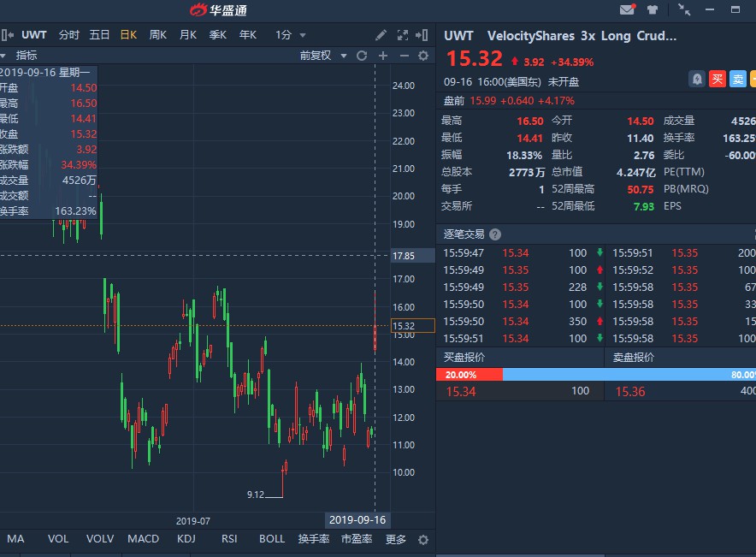Image resolution: width=756 pixels, height=557 pixels.
Task: Switch to 五日 chart tab
Action: 99,35
